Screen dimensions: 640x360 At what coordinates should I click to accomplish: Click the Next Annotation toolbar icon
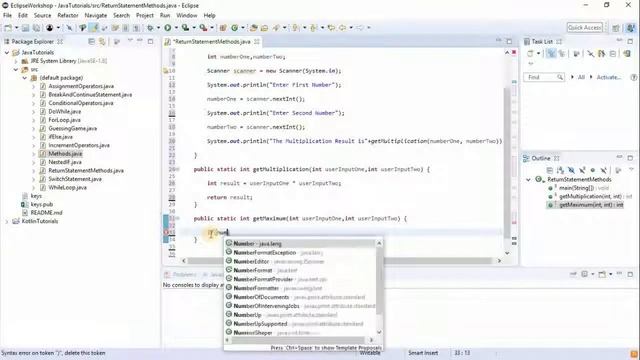click(296, 28)
